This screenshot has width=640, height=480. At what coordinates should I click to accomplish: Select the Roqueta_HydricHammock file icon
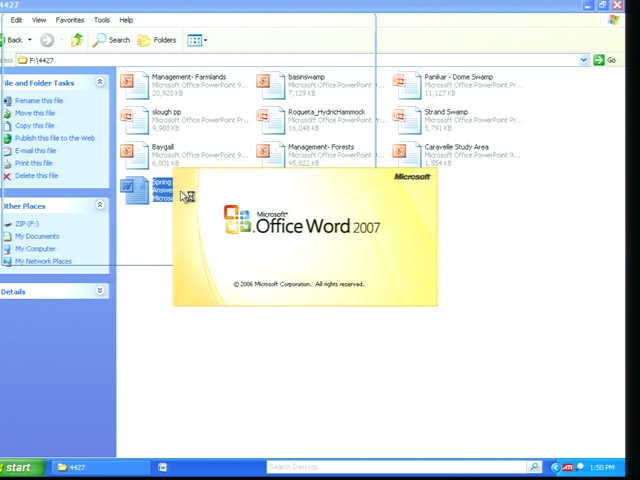coord(271,120)
